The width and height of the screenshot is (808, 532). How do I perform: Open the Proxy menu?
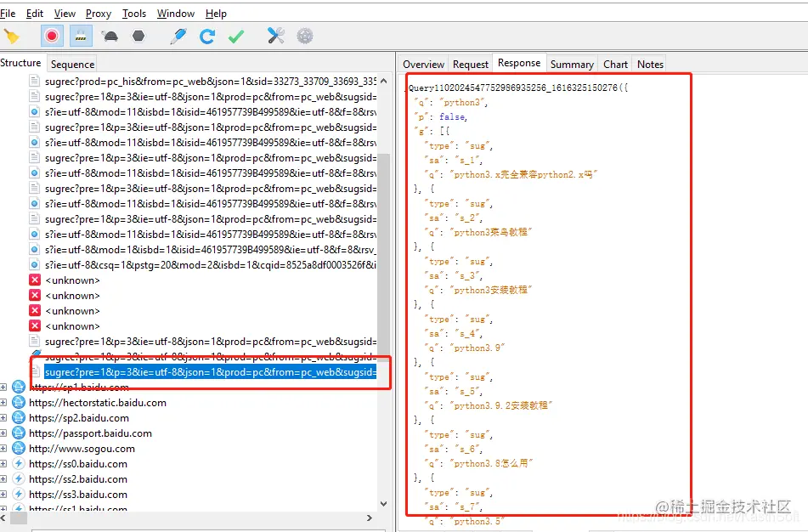(x=99, y=14)
